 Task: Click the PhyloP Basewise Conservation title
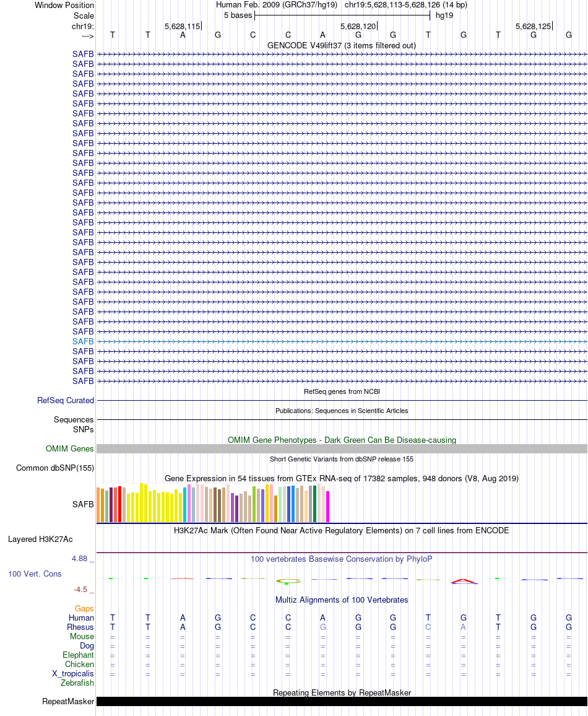coord(342,559)
